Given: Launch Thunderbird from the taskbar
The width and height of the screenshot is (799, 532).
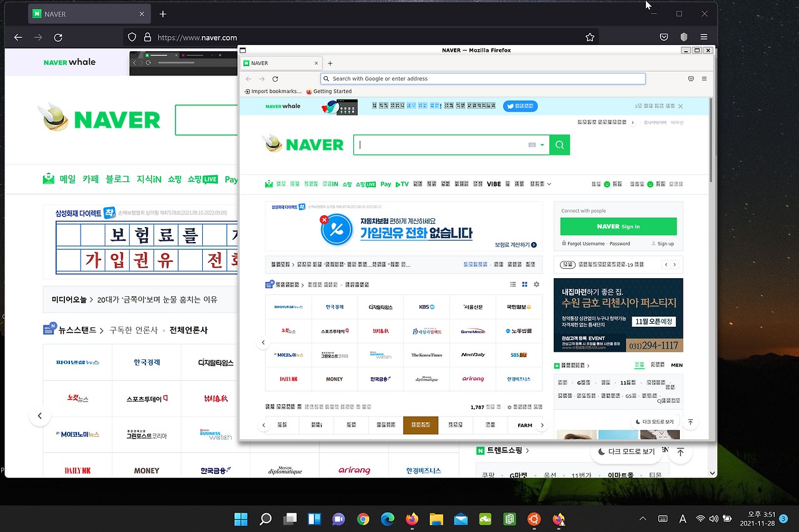Looking at the screenshot, I should coord(461,518).
